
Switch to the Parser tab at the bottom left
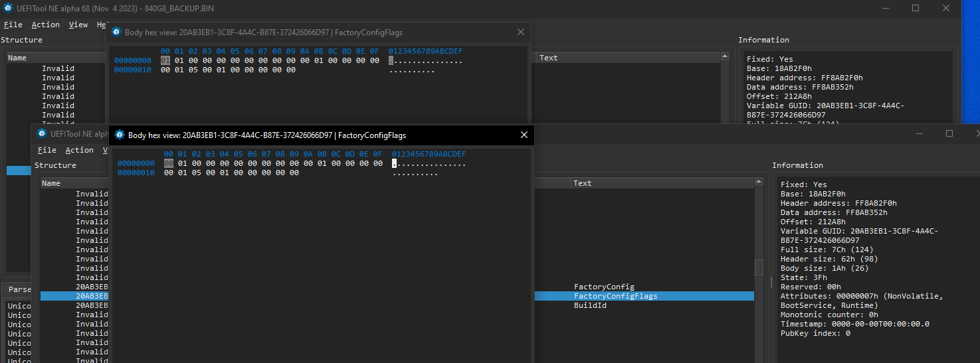point(19,289)
